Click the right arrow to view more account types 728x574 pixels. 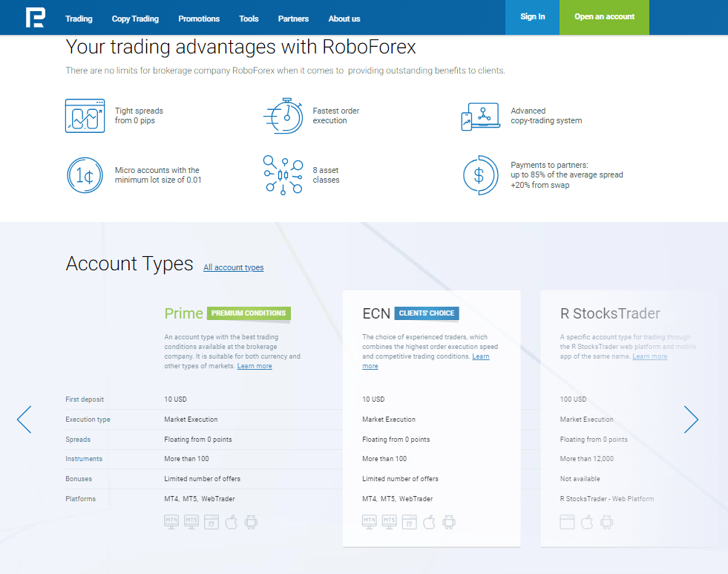click(691, 420)
